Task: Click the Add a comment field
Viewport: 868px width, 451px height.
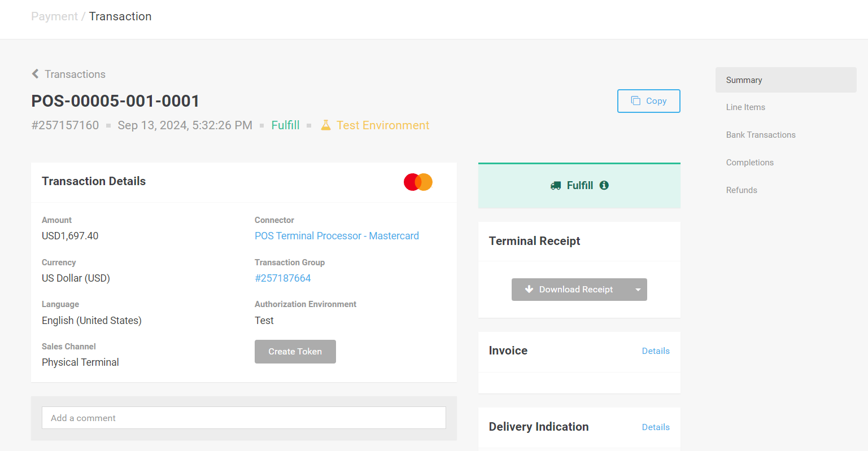Action: pyautogui.click(x=243, y=418)
